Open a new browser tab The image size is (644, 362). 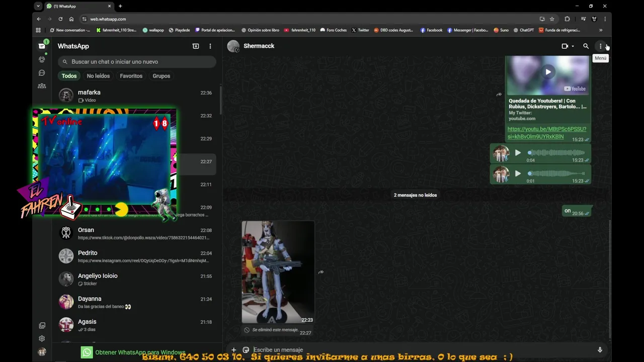tap(120, 6)
